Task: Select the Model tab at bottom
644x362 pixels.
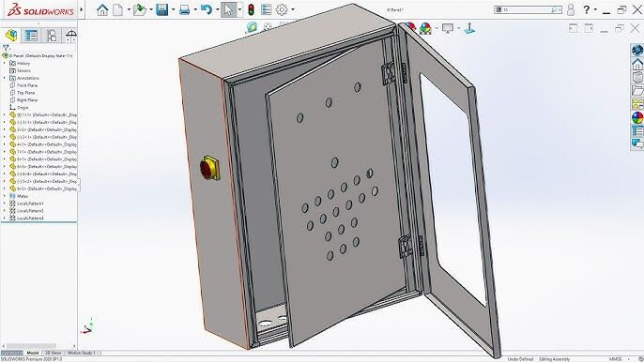Action: coord(33,353)
